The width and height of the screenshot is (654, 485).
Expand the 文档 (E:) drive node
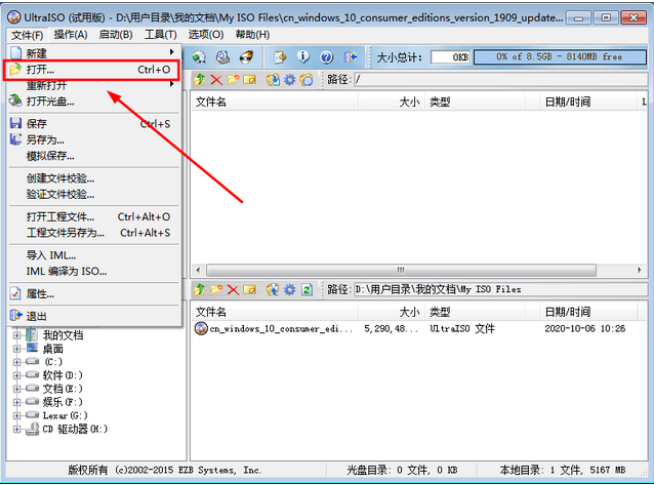point(17,389)
